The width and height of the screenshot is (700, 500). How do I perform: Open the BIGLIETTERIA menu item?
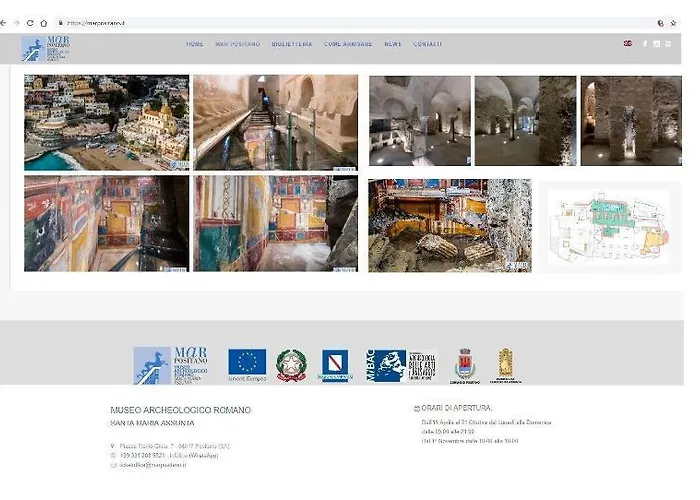pos(290,44)
